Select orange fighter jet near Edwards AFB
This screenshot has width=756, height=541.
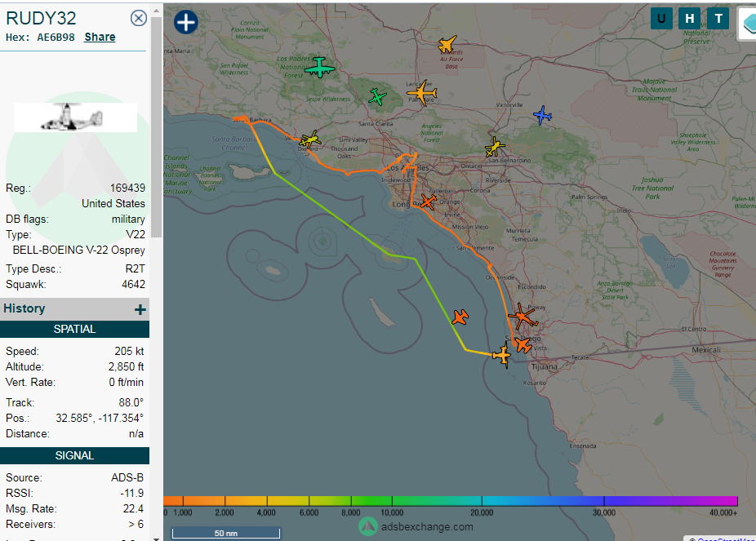pos(447,44)
